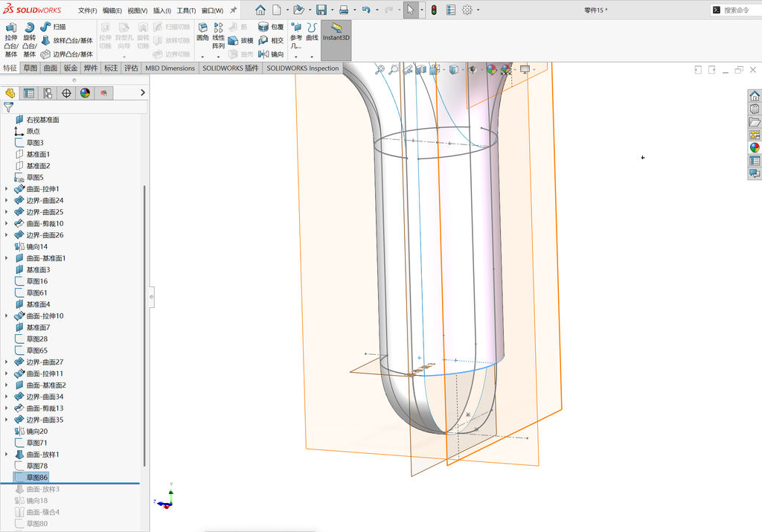The width and height of the screenshot is (762, 532).
Task: Click the filter funnel icon
Action: 8,107
